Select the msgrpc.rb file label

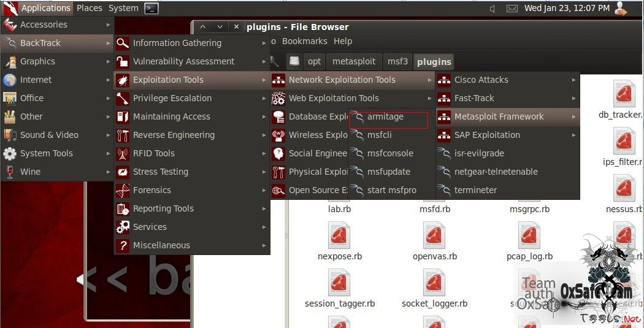point(529,209)
